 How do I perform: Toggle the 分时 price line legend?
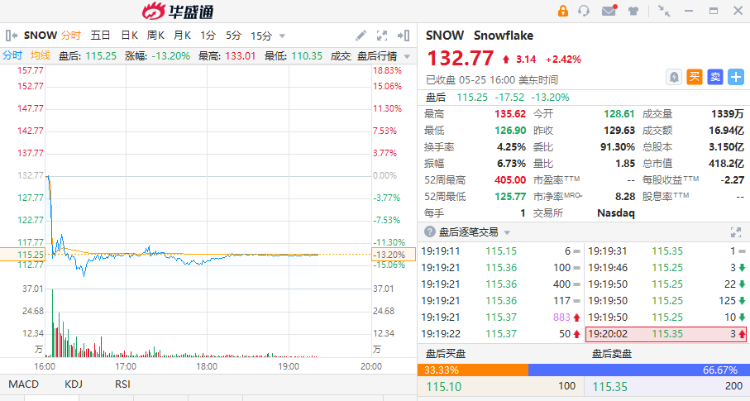click(12, 56)
